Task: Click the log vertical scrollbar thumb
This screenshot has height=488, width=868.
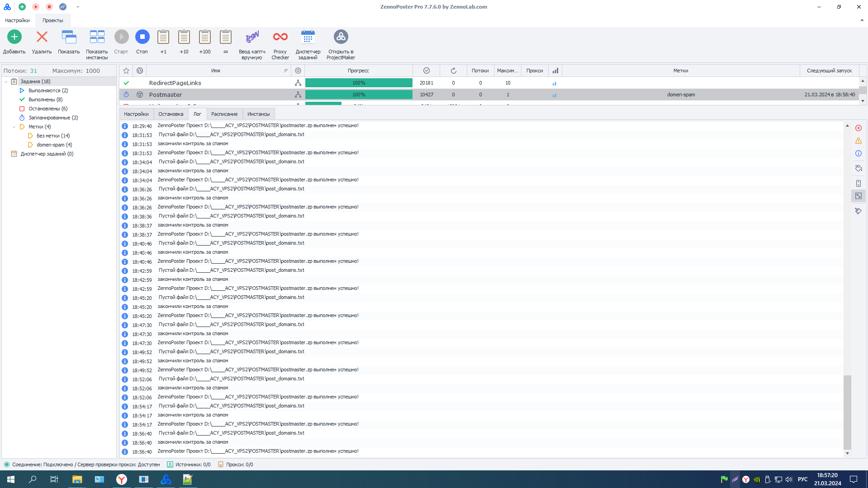Action: (847, 412)
